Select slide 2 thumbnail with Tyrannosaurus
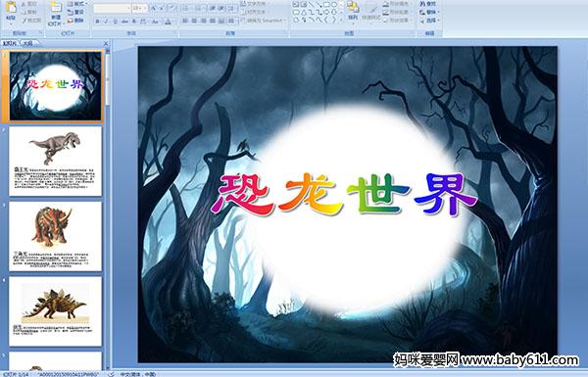 click(x=56, y=162)
